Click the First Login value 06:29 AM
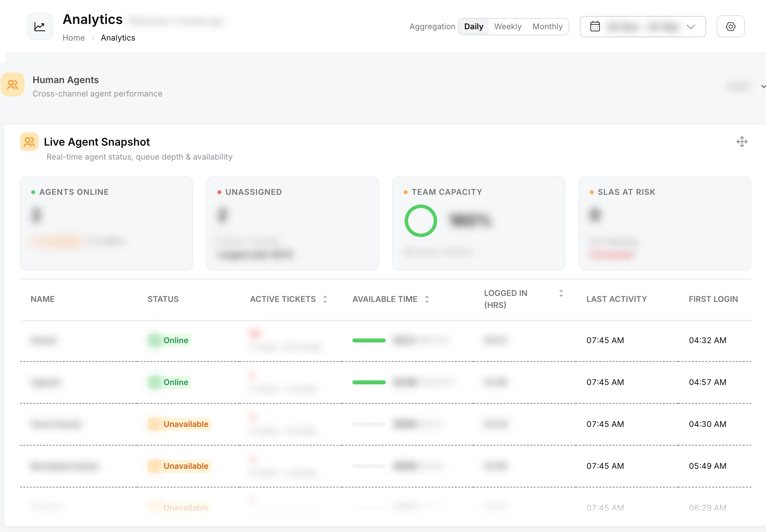The width and height of the screenshot is (766, 532). tap(707, 508)
